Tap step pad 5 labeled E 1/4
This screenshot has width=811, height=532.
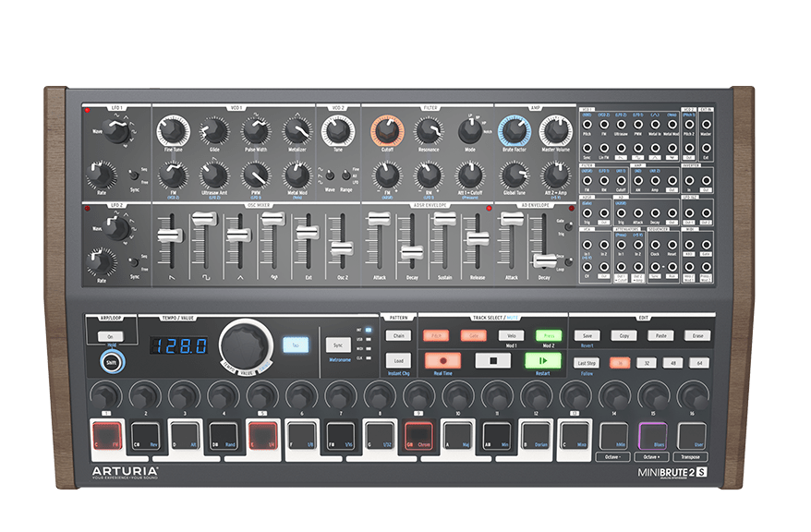pos(264,435)
